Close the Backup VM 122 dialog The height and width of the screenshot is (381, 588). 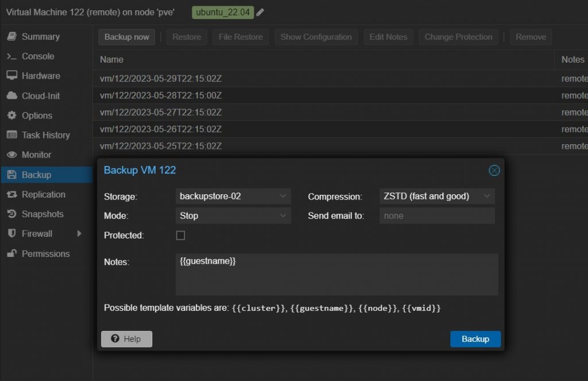tap(494, 170)
